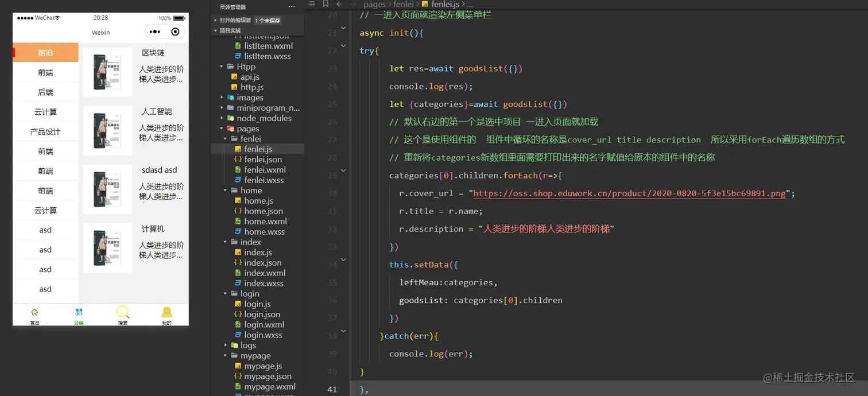Click the green node_modules folder icon
The image size is (868, 396).
(x=231, y=118)
